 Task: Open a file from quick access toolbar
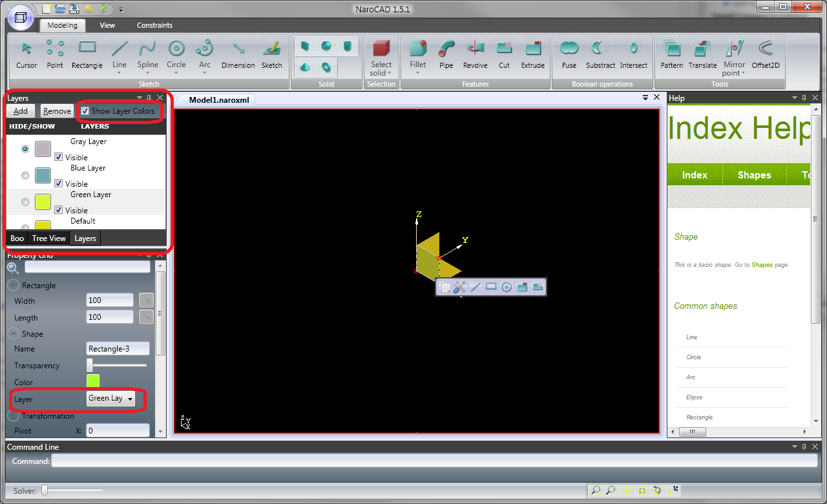[60, 9]
